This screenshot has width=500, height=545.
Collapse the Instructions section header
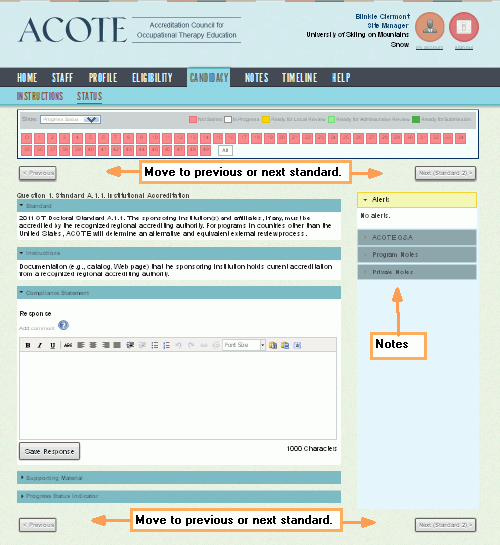pos(179,253)
